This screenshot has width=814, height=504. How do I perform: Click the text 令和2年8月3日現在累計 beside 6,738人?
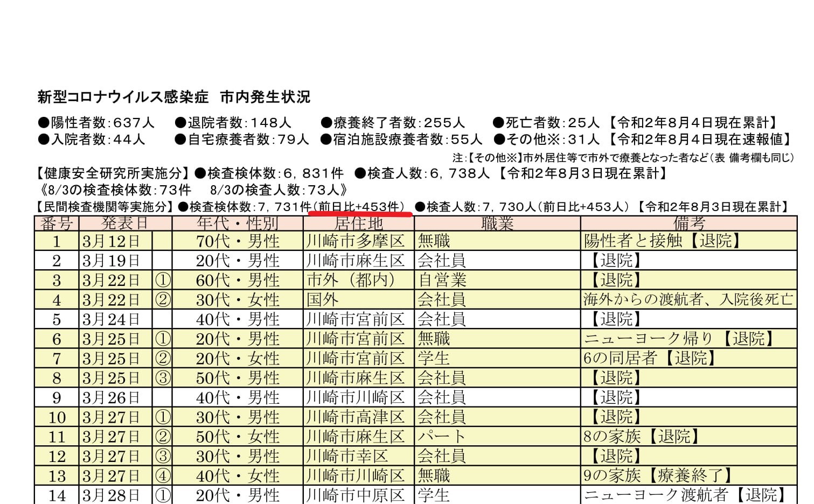coord(583,173)
